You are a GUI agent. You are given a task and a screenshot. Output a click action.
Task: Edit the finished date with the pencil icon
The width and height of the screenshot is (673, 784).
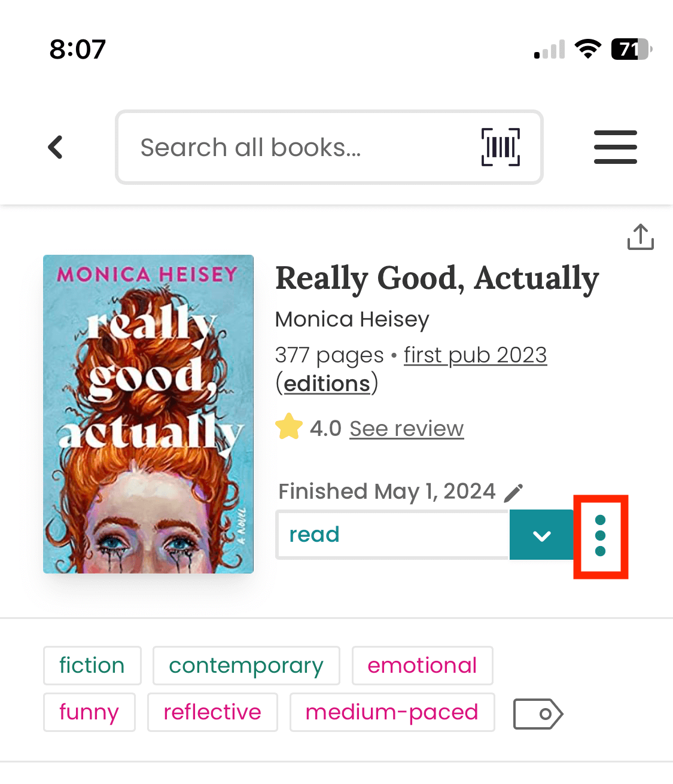point(513,491)
